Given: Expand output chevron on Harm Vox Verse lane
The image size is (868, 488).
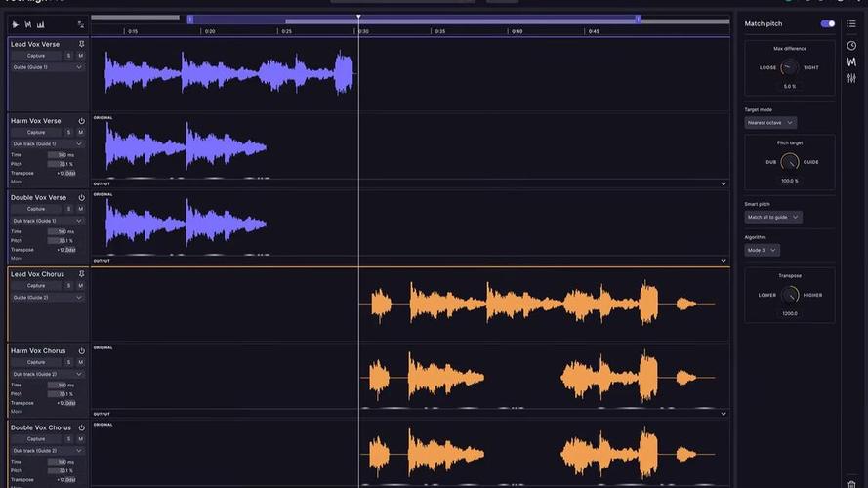Looking at the screenshot, I should [723, 183].
